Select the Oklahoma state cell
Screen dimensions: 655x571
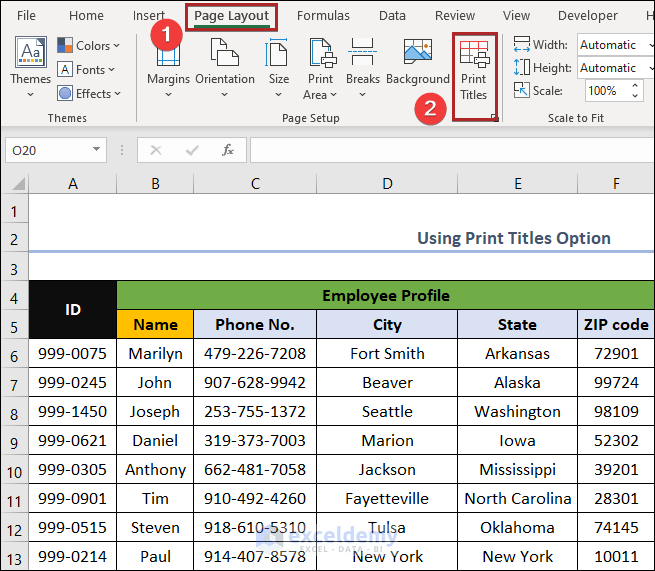(x=518, y=528)
